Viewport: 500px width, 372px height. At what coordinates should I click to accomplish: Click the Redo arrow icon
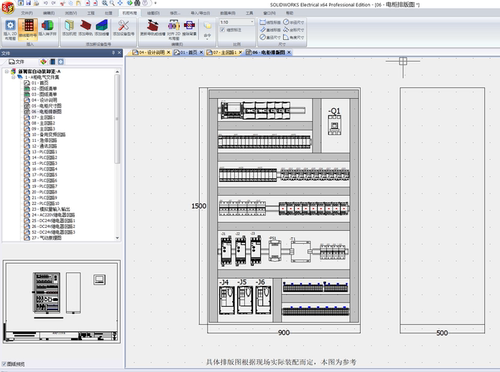(x=53, y=3)
